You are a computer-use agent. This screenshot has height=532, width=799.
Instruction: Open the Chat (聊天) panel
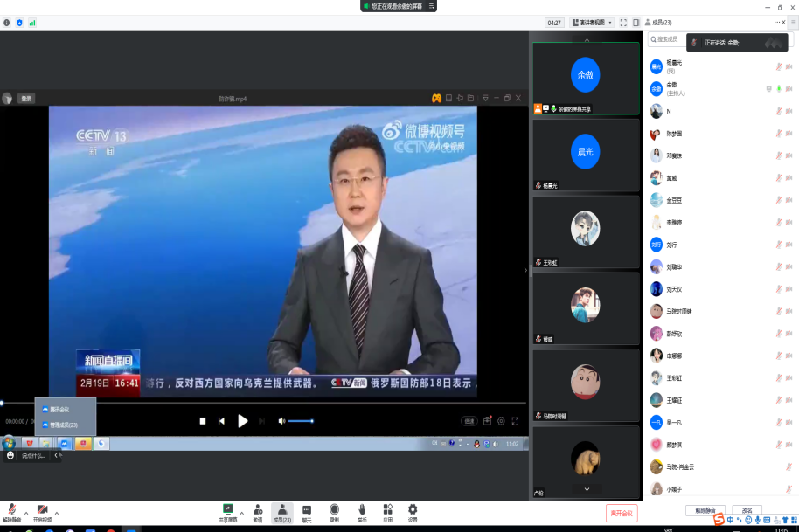pyautogui.click(x=307, y=510)
